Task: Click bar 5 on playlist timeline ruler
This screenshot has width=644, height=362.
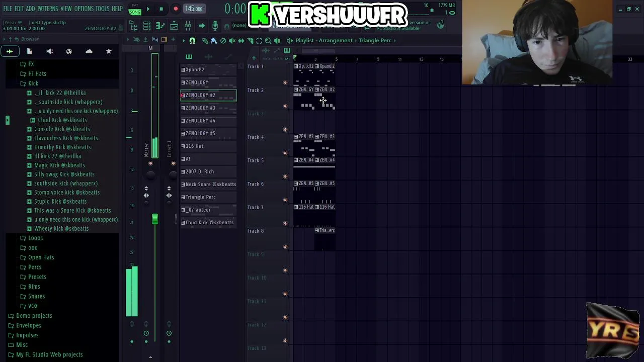Action: click(337, 59)
